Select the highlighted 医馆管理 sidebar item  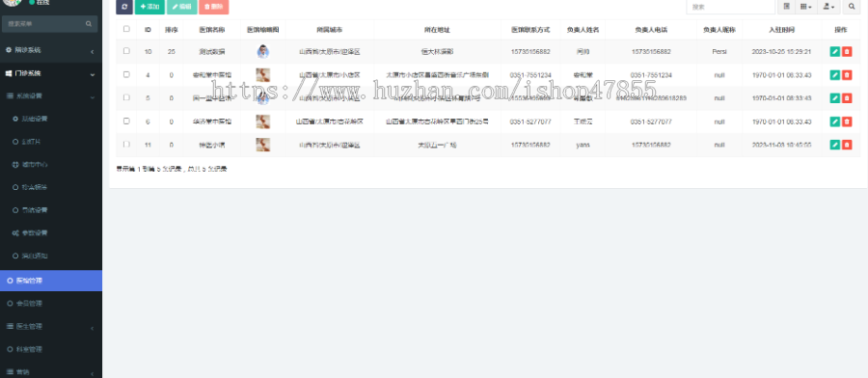pyautogui.click(x=51, y=281)
